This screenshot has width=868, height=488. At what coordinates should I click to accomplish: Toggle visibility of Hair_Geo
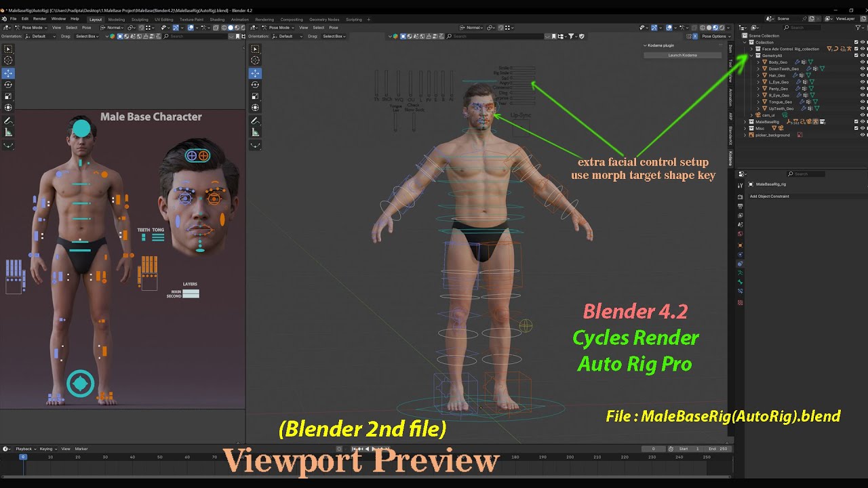pyautogui.click(x=863, y=75)
